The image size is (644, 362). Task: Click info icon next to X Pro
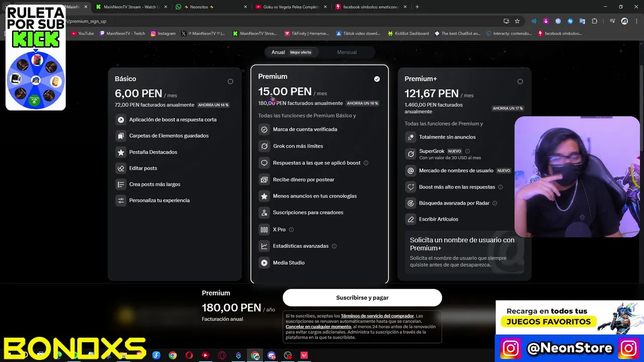[291, 230]
